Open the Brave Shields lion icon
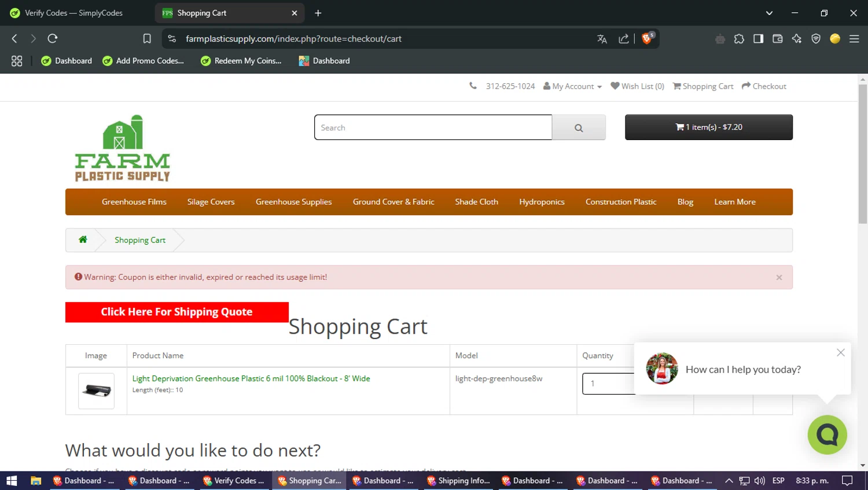 click(x=647, y=38)
